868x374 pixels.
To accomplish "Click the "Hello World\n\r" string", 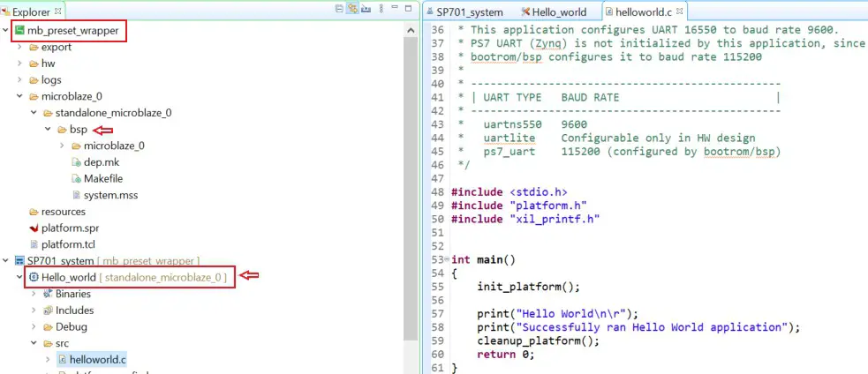I will point(573,314).
